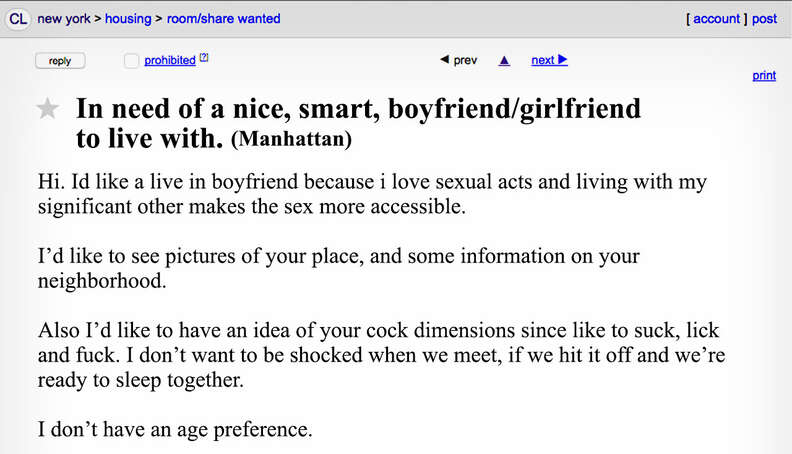Open room/share wanted category breadcrumb
Image resolution: width=792 pixels, height=454 pixels.
coord(226,18)
